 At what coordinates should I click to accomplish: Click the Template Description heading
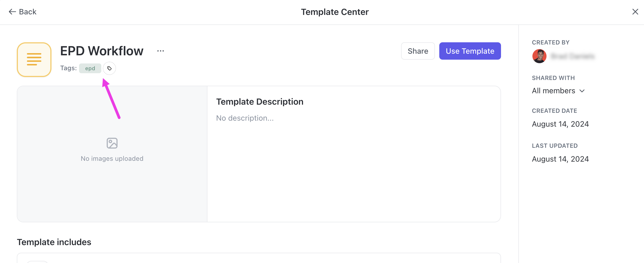tap(259, 102)
